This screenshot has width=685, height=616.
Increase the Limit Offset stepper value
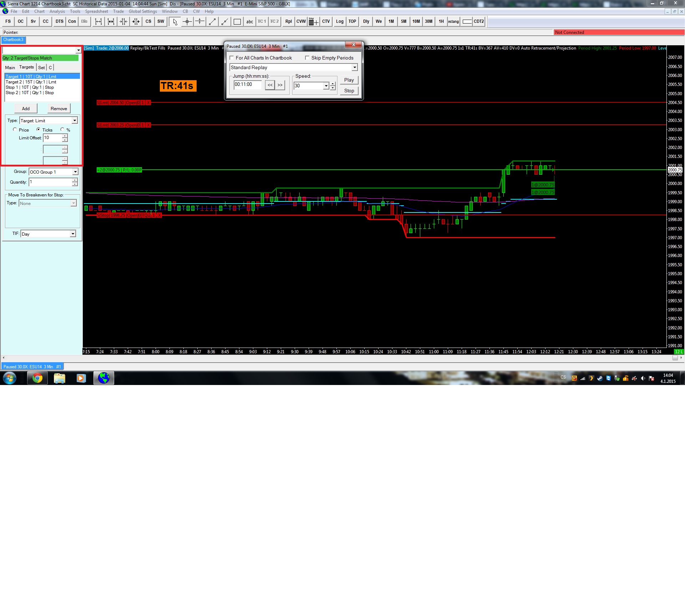[x=65, y=136]
